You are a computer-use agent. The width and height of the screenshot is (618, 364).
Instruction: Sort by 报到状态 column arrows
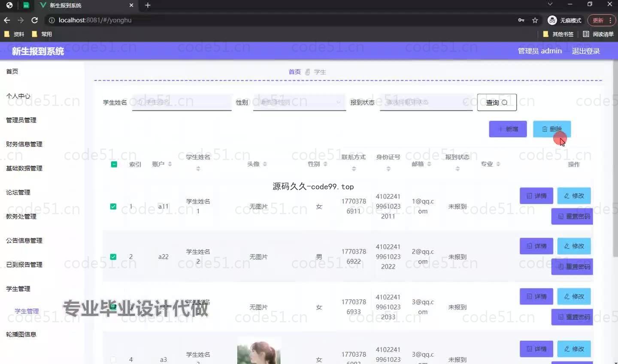point(457,169)
